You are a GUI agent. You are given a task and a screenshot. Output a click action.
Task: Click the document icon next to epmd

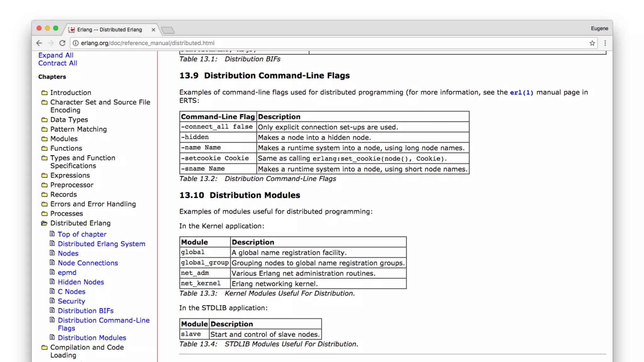tap(52, 272)
